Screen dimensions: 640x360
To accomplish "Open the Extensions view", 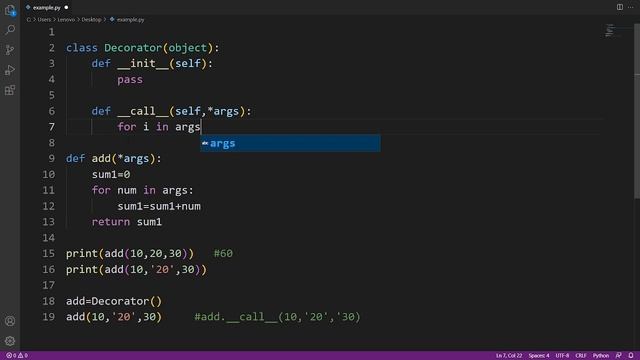I will [10, 90].
